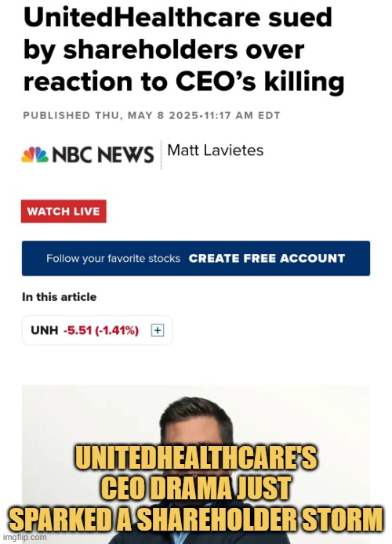Select the article headline's first line
Image resolution: width=392 pixels, height=544 pixels.
[178, 18]
